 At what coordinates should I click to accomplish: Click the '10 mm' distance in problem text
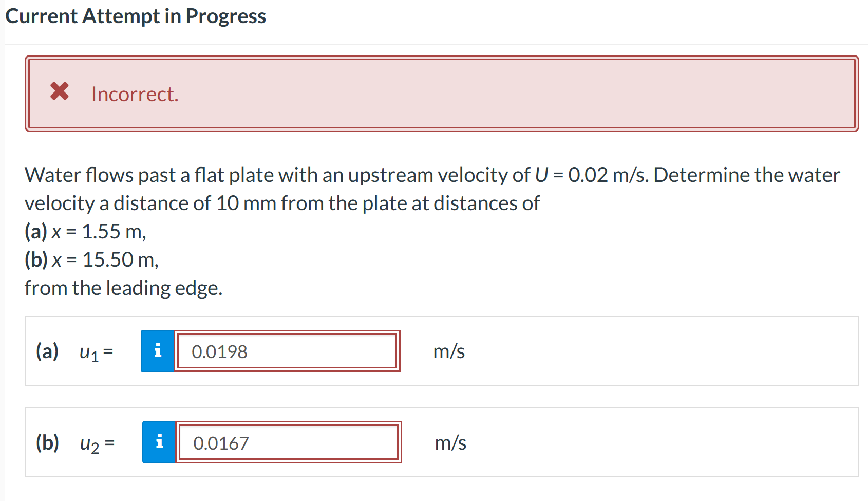[x=246, y=203]
